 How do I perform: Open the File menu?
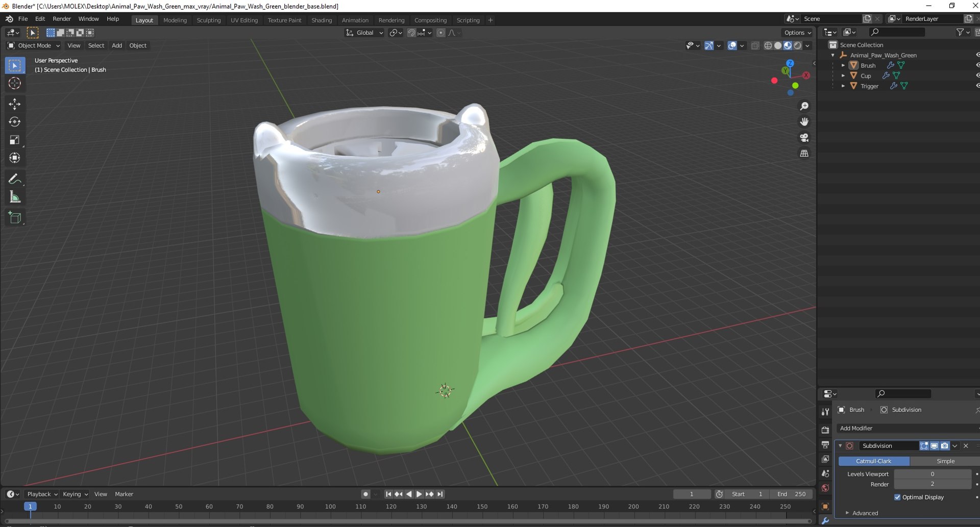pos(23,19)
